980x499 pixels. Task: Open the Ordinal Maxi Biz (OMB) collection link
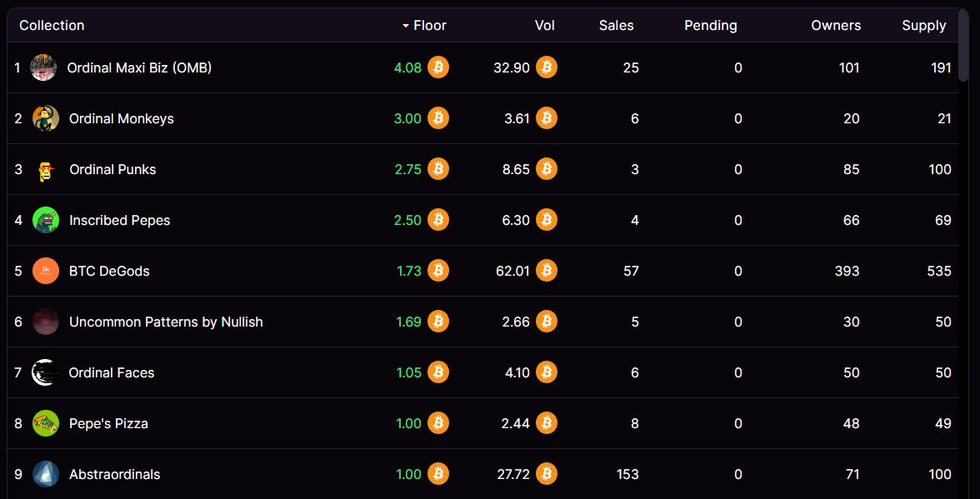(139, 67)
